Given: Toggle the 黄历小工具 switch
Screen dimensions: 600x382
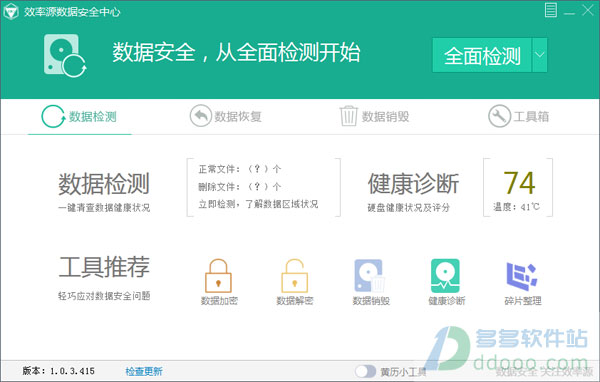Looking at the screenshot, I should pos(365,371).
